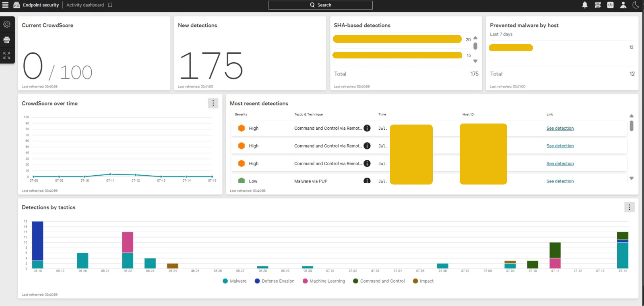This screenshot has width=644, height=306.
Task: Print the dashboard using the printer icon
Action: tap(7, 40)
